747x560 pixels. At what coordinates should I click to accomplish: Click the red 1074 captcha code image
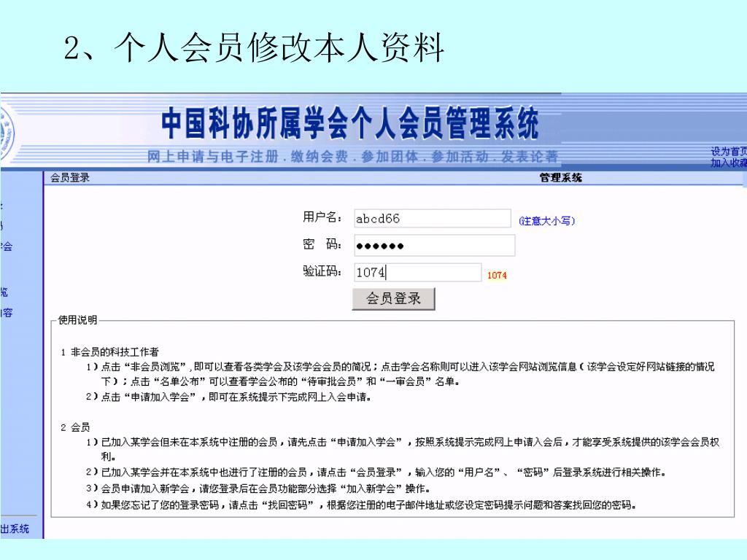click(496, 275)
